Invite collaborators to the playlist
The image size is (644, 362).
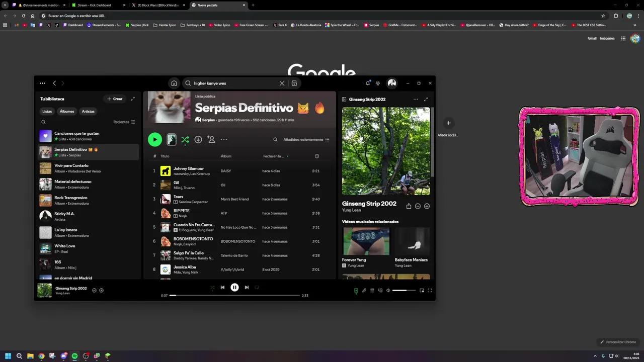[x=211, y=140]
